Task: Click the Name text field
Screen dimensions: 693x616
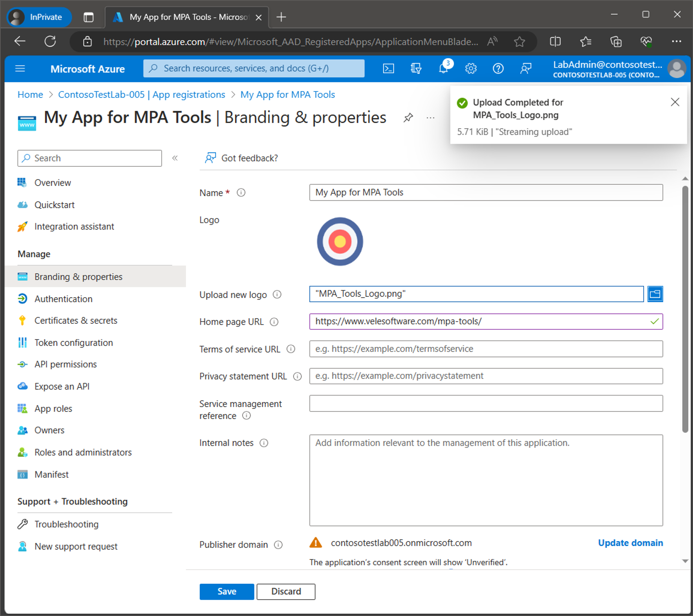Action: click(x=486, y=192)
